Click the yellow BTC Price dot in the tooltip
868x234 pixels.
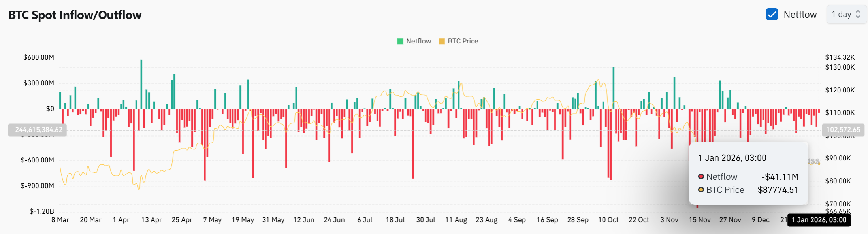(x=701, y=190)
